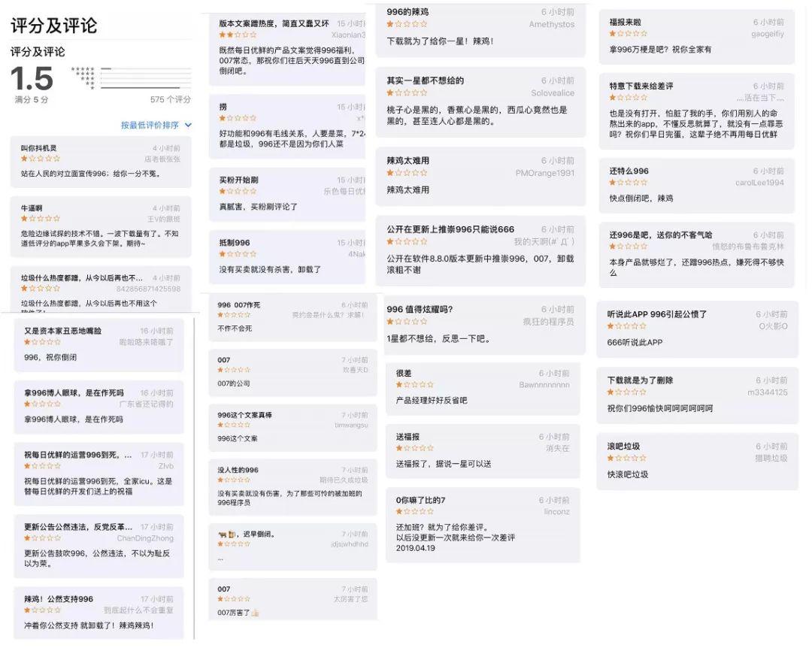Open review 辣鸡！公然支持996
Screen dimensions: 812x651
99,613
